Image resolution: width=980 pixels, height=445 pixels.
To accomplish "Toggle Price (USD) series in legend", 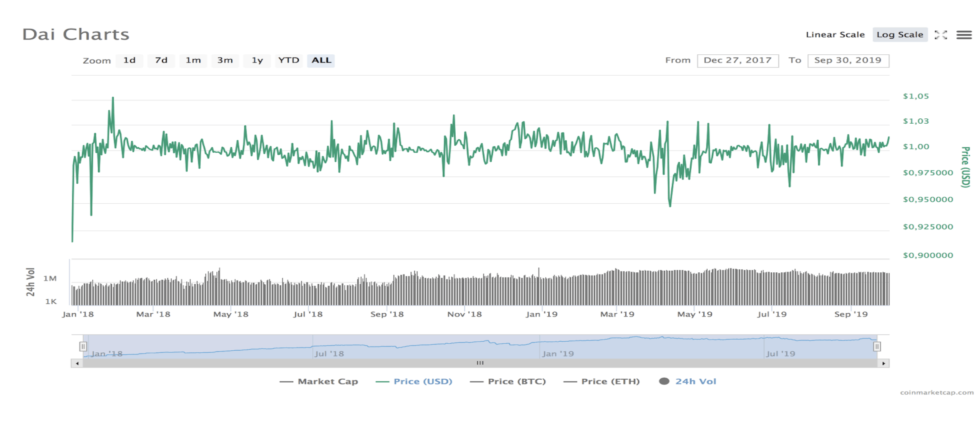I will (414, 381).
